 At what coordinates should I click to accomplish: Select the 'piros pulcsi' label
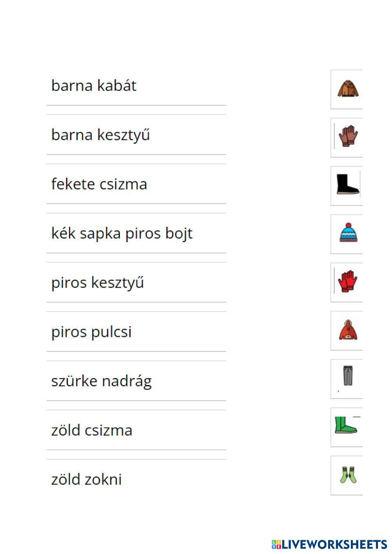(91, 332)
